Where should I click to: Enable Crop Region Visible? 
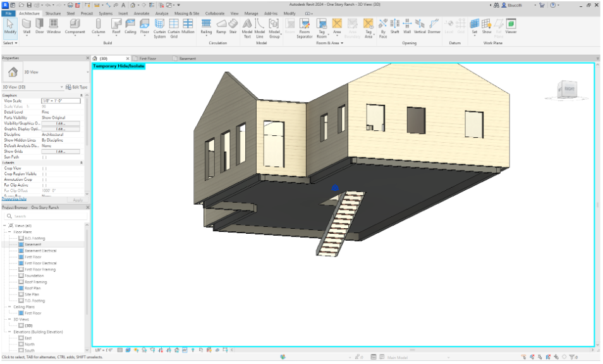pyautogui.click(x=45, y=173)
